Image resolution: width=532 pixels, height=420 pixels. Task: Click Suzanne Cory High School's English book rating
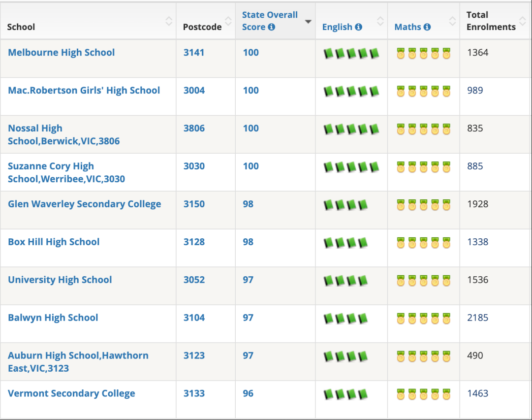pos(351,167)
